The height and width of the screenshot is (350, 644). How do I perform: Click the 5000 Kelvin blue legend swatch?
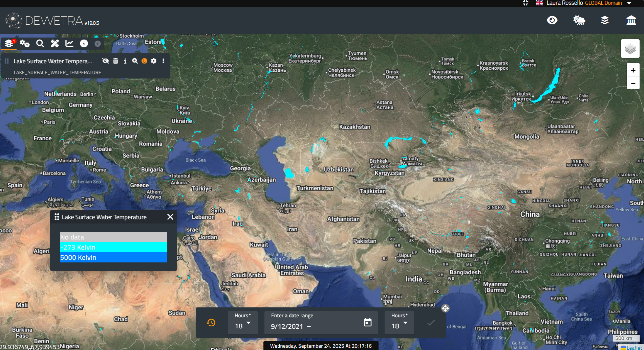click(x=113, y=257)
